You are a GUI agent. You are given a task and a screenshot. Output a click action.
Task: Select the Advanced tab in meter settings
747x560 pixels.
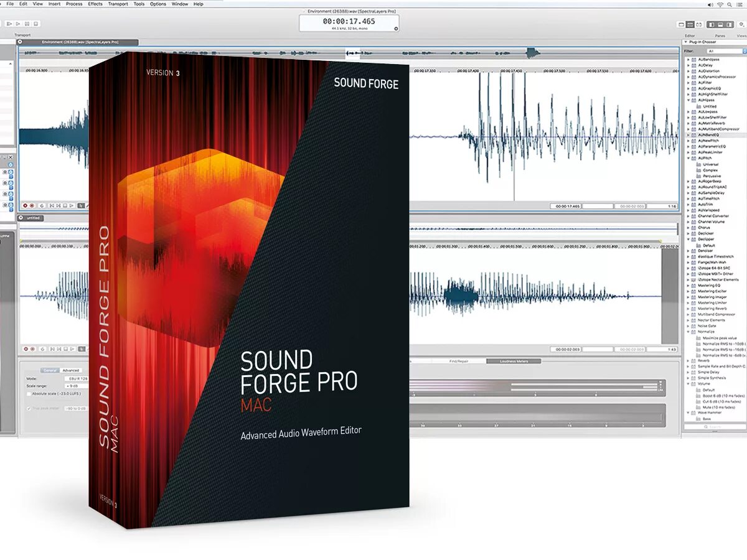70,370
